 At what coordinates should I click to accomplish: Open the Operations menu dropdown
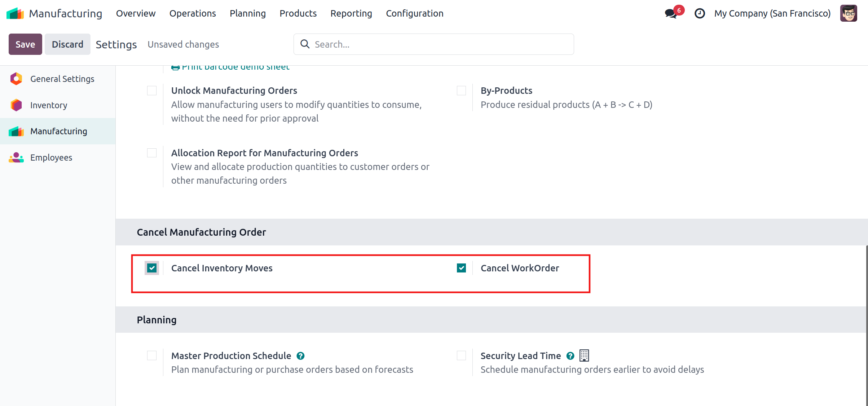193,13
